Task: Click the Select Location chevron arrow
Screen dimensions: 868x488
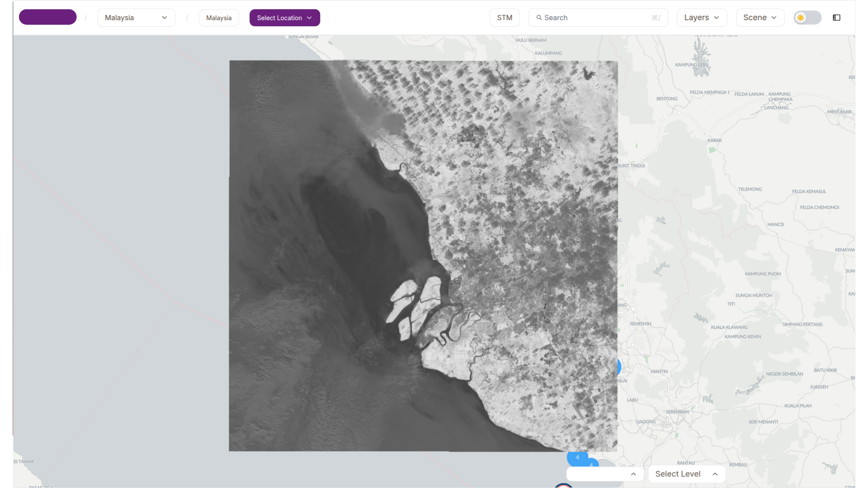Action: tap(309, 18)
